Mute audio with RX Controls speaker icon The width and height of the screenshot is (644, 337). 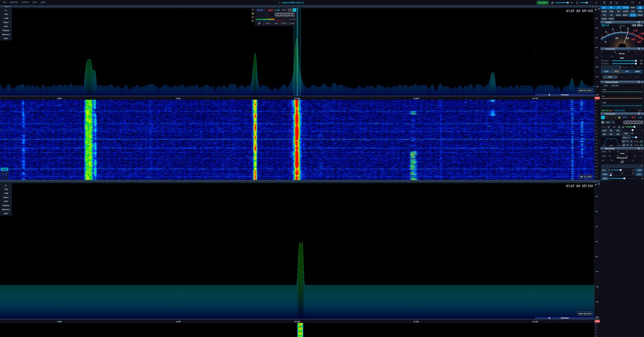(623, 127)
